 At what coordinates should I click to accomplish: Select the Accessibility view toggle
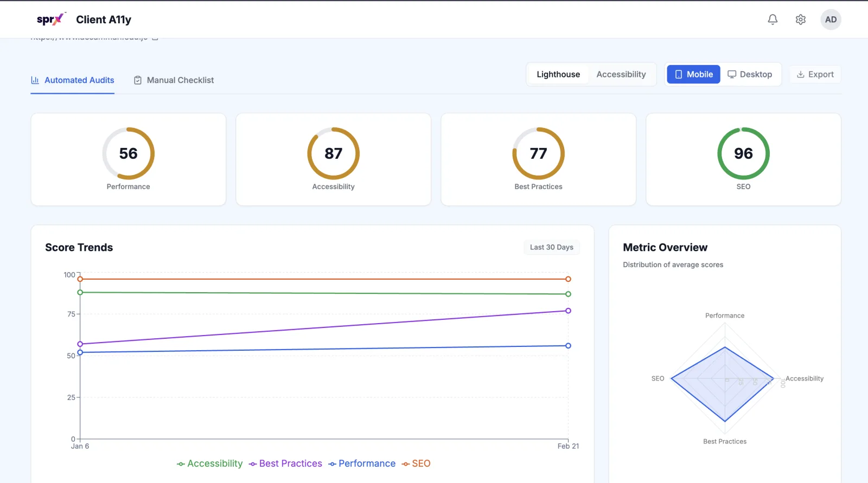pos(621,74)
